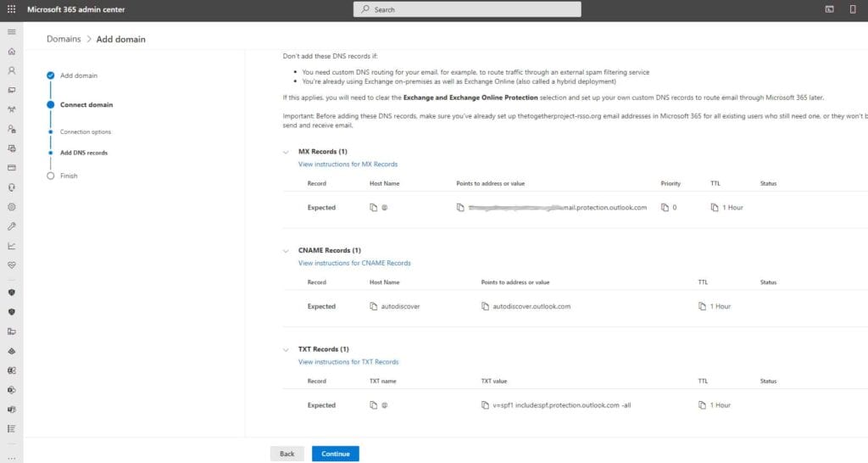Copy the autodiscover.outlook.com CNAME value
Image resolution: width=868 pixels, height=463 pixels.
point(485,306)
